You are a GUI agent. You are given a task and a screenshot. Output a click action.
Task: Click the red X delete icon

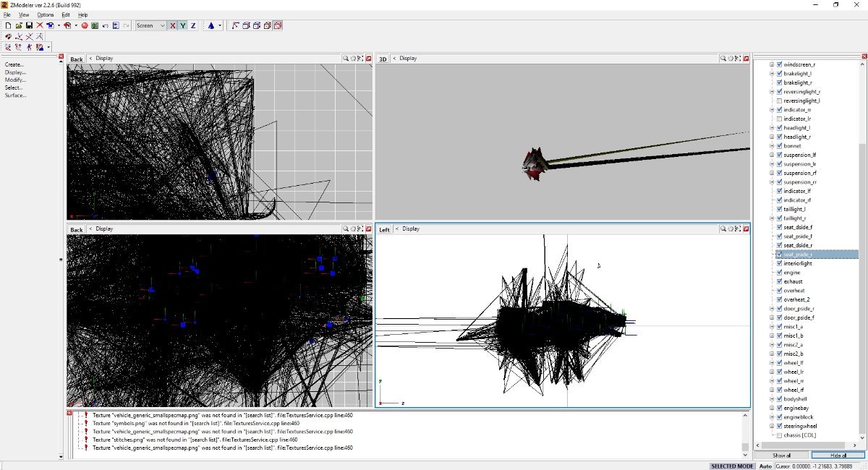click(40, 25)
